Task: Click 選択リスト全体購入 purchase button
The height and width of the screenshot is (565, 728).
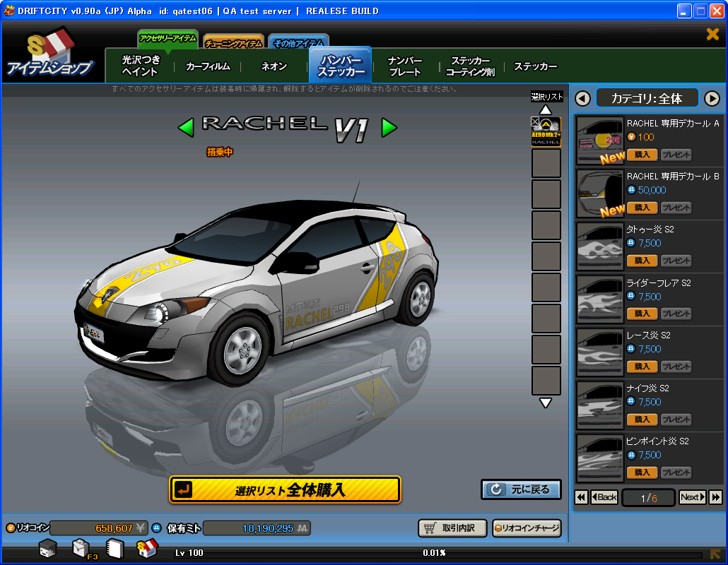Action: point(285,490)
